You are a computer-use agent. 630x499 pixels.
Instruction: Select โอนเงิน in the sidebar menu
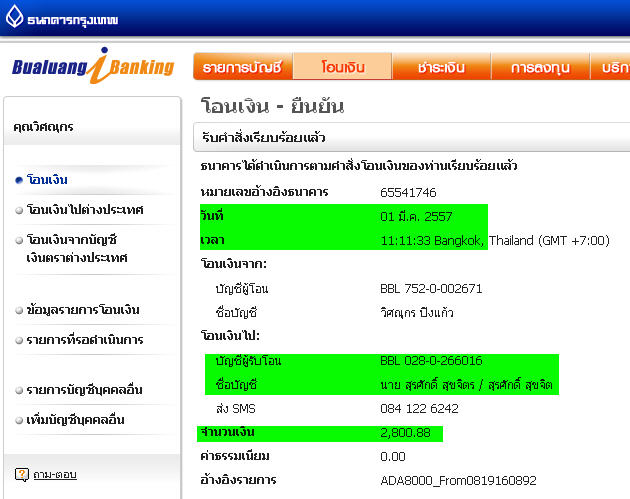(47, 180)
